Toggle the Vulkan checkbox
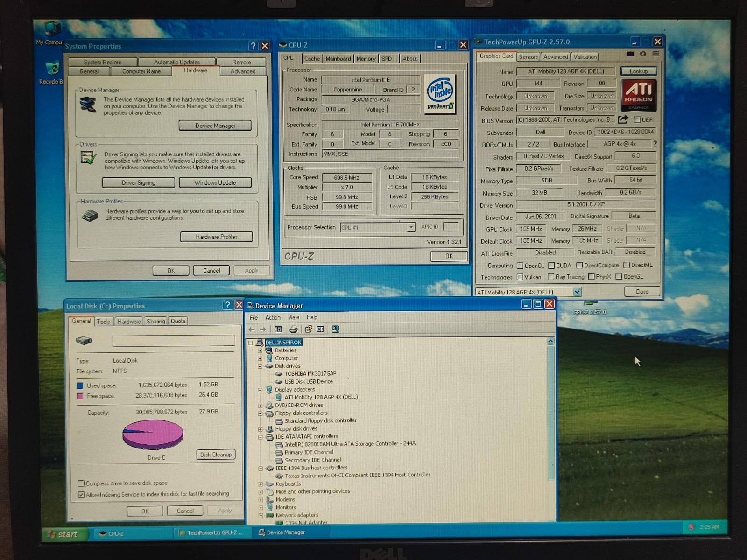 click(x=520, y=277)
